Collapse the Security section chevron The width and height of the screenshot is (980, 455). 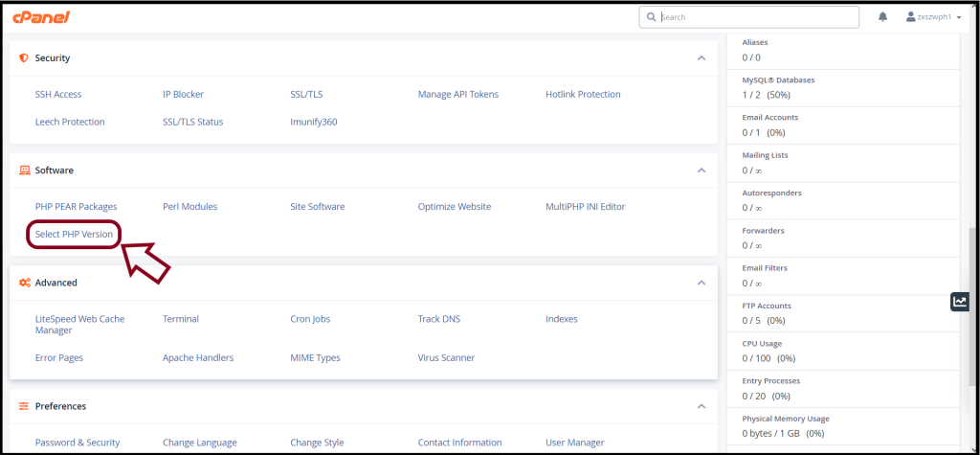coord(702,57)
